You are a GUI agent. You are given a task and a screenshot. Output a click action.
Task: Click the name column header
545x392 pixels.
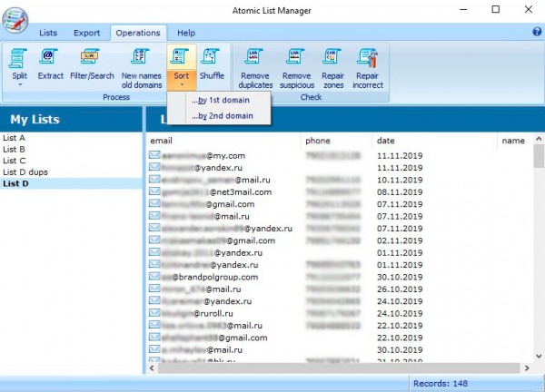point(515,141)
